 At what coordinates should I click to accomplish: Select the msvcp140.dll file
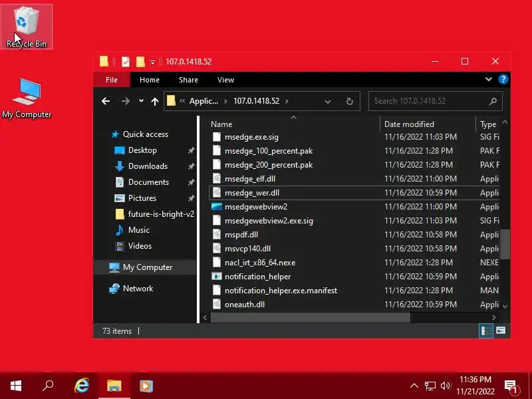click(247, 249)
